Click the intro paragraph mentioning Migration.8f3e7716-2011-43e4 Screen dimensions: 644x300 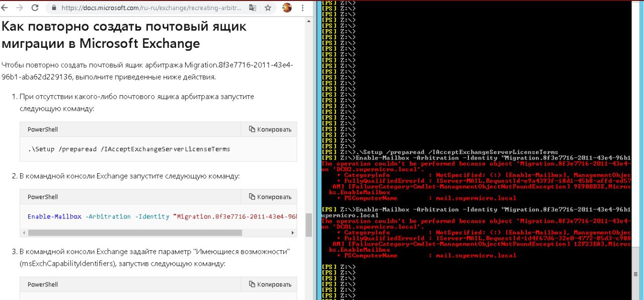[147, 71]
